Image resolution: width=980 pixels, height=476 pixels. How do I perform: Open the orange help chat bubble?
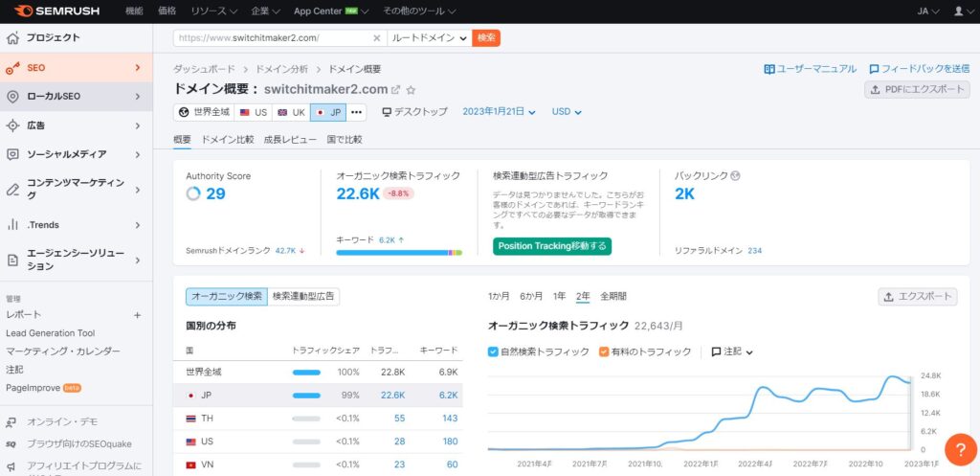pyautogui.click(x=961, y=450)
